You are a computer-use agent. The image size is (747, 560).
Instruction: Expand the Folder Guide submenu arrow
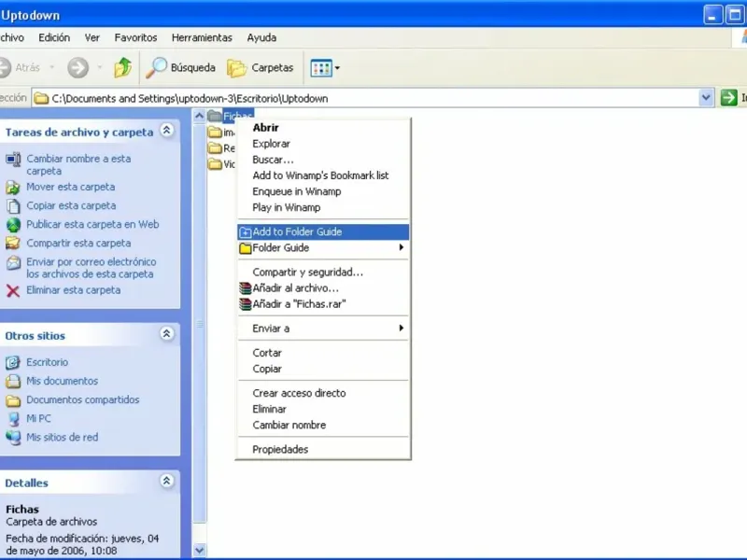pyautogui.click(x=402, y=247)
